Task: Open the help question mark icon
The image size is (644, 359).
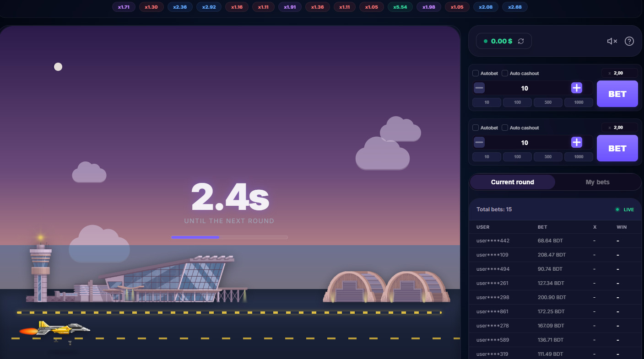Action: tap(629, 41)
